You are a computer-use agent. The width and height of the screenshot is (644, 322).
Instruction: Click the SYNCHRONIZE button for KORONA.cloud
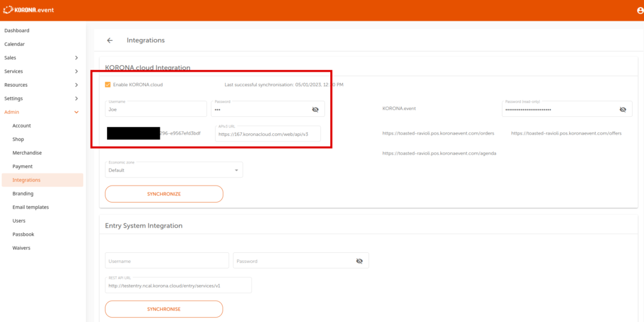click(164, 194)
